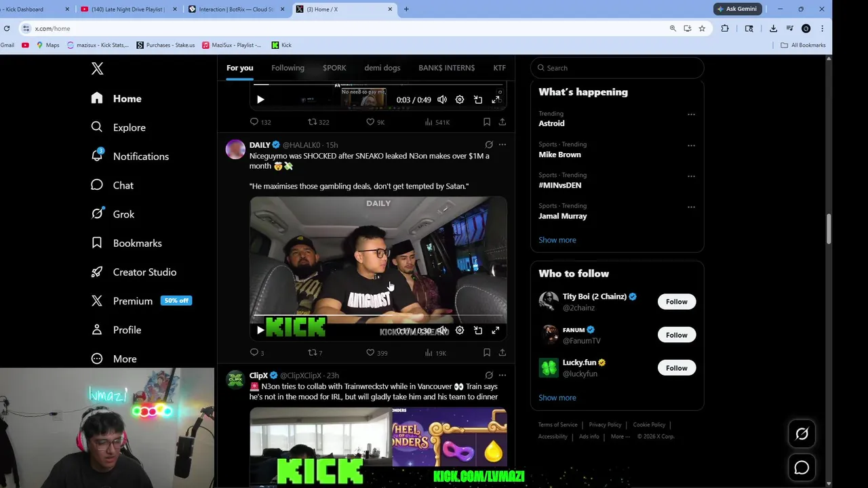
Task: Reply to the DAILY post
Action: tap(257, 352)
